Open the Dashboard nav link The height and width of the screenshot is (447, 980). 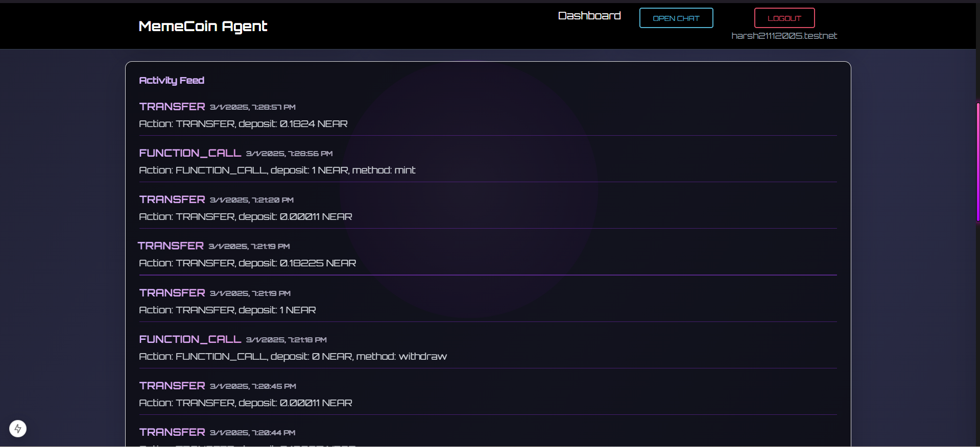589,16
